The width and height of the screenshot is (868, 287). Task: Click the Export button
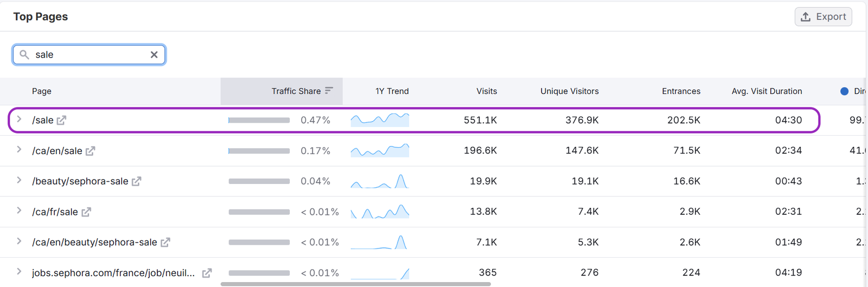pos(823,17)
